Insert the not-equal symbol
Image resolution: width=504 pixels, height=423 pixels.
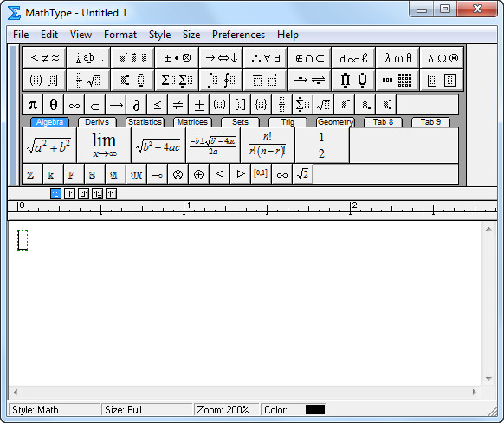click(178, 105)
